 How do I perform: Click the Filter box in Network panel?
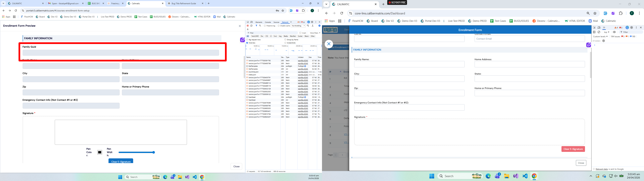pyautogui.click(x=272, y=33)
